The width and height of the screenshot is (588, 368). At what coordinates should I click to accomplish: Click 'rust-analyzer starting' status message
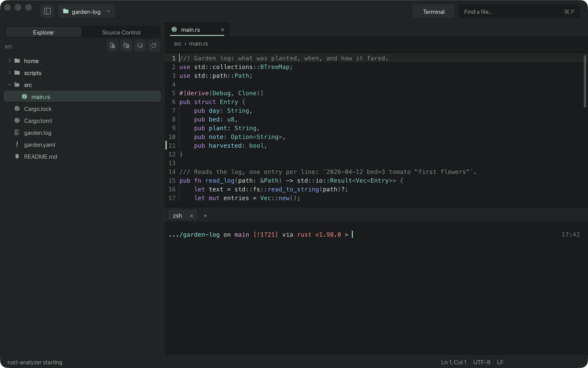pos(35,362)
